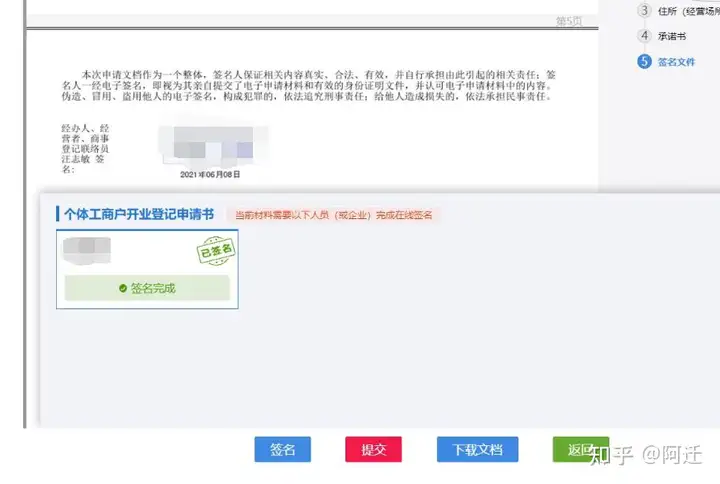Click the step 4 circle icon
Viewport: 720px width, 484px height.
point(644,36)
